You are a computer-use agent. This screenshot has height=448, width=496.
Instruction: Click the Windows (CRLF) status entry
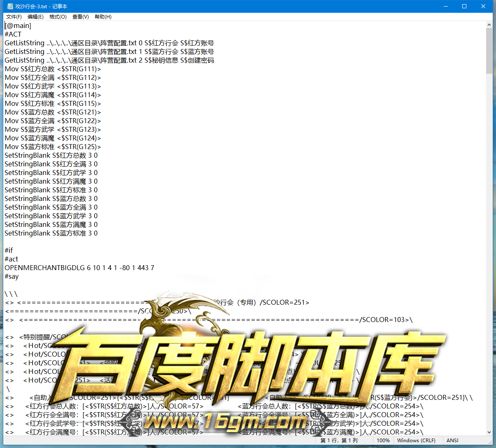pyautogui.click(x=416, y=441)
